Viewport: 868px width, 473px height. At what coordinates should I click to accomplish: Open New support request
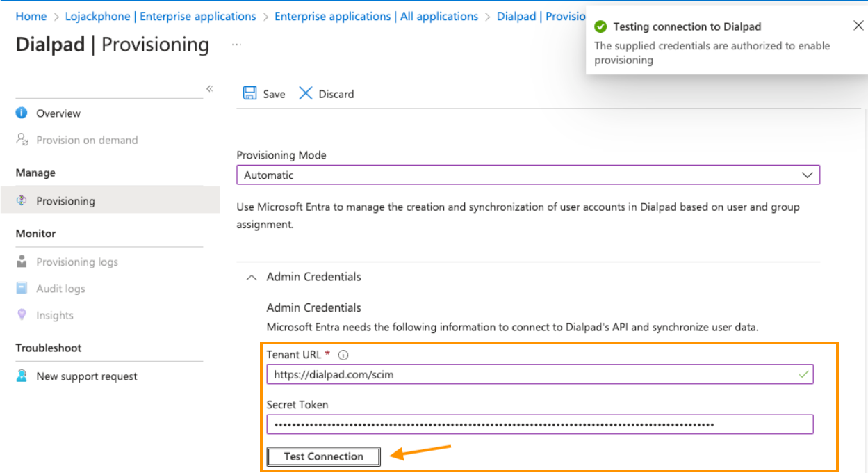pyautogui.click(x=87, y=376)
